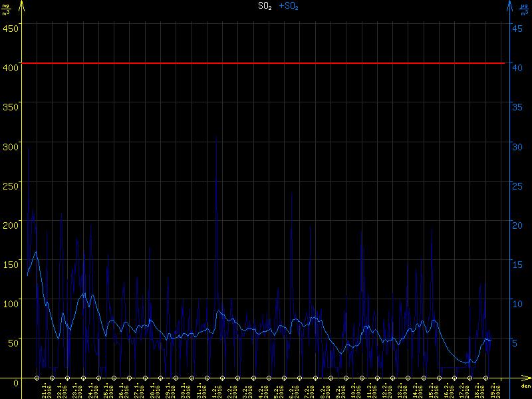Click the 450 value on left axis

pos(10,28)
